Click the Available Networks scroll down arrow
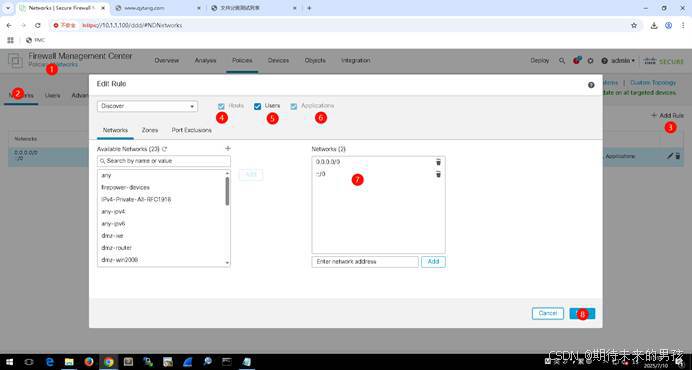Image resolution: width=692 pixels, height=370 pixels. point(227,263)
